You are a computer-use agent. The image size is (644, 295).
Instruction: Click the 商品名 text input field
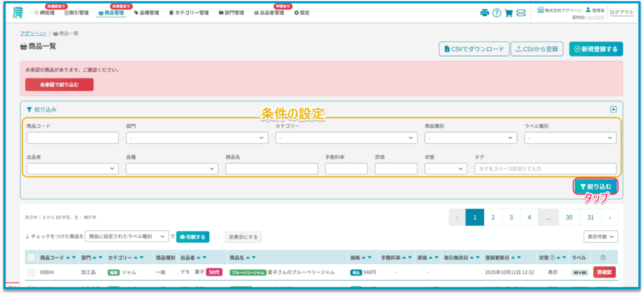pos(272,169)
